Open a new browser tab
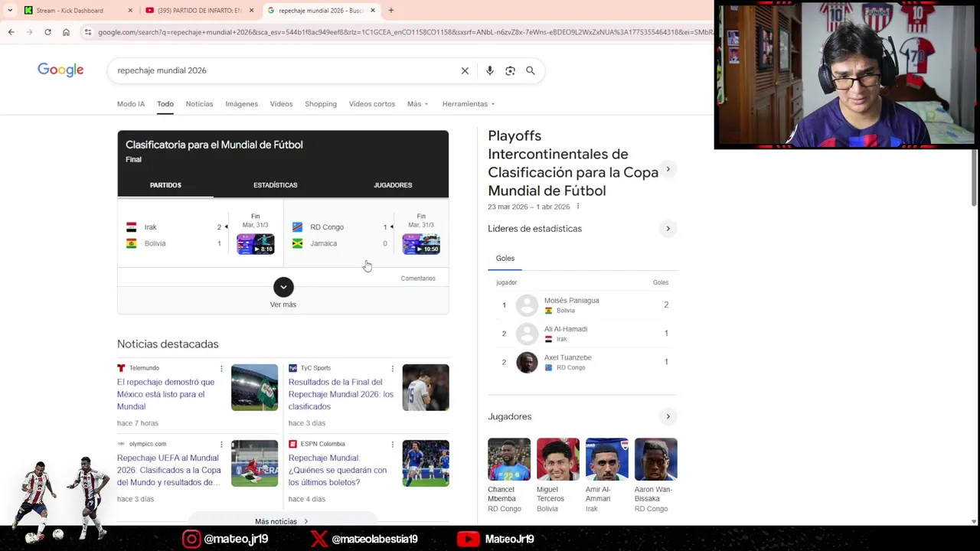Screen dimensions: 980x551 (391, 11)
